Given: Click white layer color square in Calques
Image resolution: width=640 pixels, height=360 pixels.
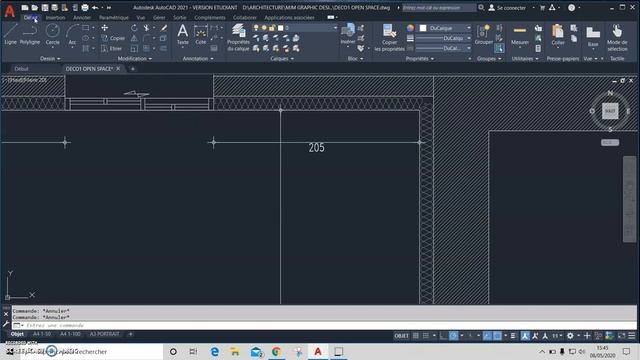Looking at the screenshot, I should 280,28.
